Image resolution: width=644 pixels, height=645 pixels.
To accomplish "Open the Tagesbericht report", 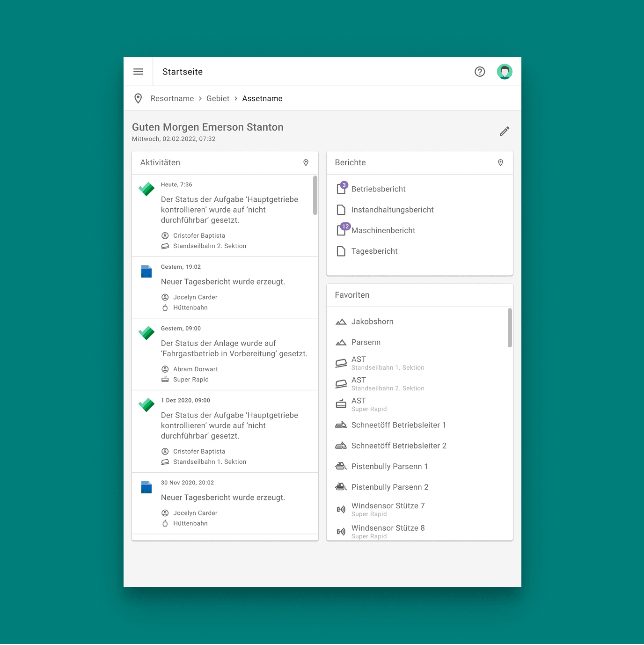I will [x=374, y=251].
